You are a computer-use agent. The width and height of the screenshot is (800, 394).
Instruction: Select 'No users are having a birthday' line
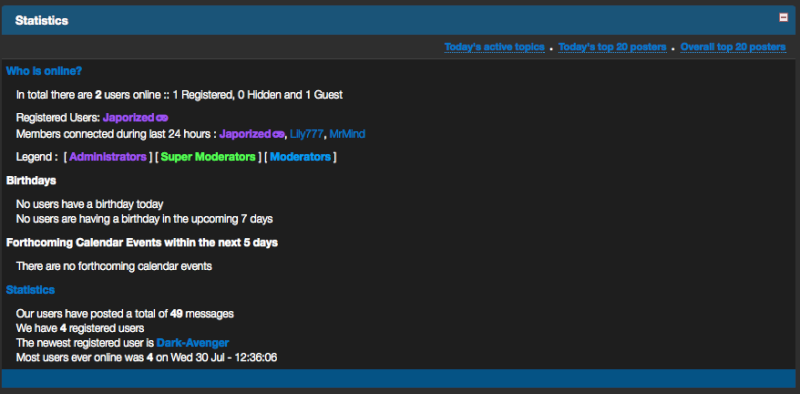click(x=144, y=219)
